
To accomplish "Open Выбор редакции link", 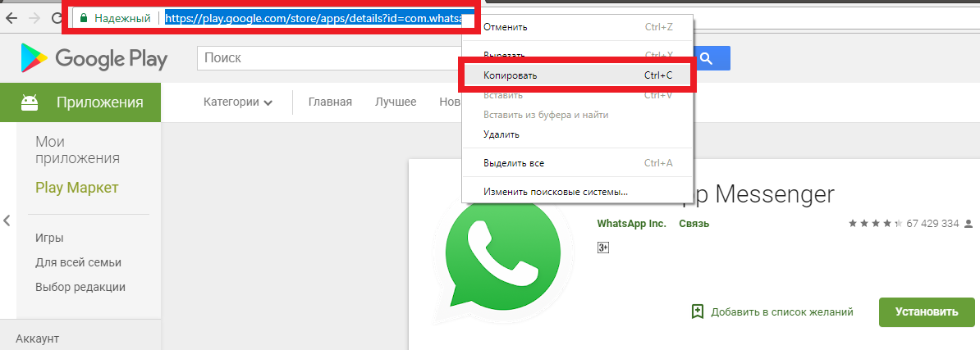I will tap(80, 287).
